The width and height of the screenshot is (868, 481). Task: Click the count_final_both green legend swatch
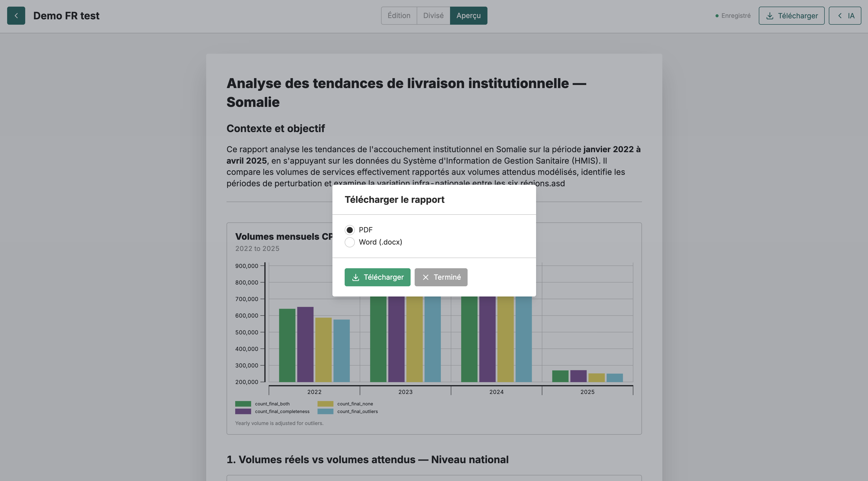tap(243, 404)
